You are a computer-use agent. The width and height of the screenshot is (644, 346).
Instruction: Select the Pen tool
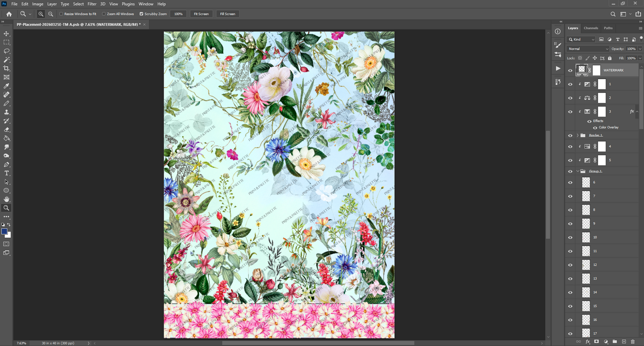6,164
